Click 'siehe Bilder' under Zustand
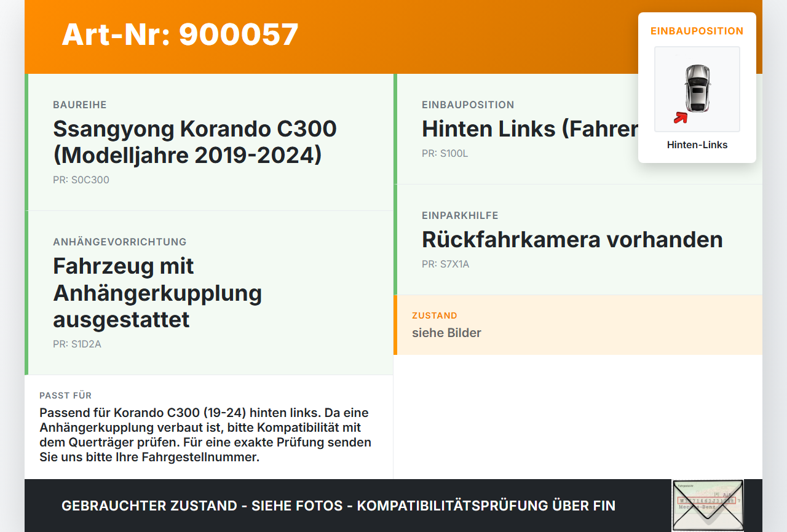This screenshot has height=532, width=787. [x=446, y=333]
